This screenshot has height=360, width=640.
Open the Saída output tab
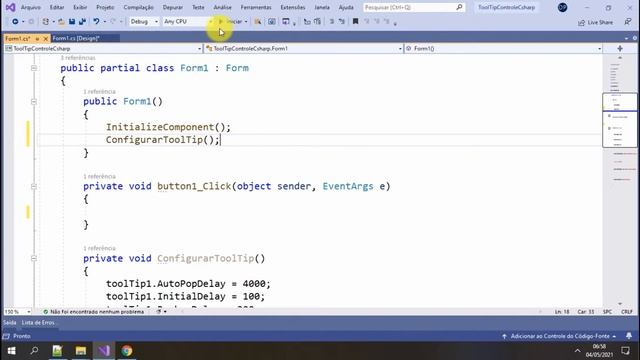(x=10, y=323)
